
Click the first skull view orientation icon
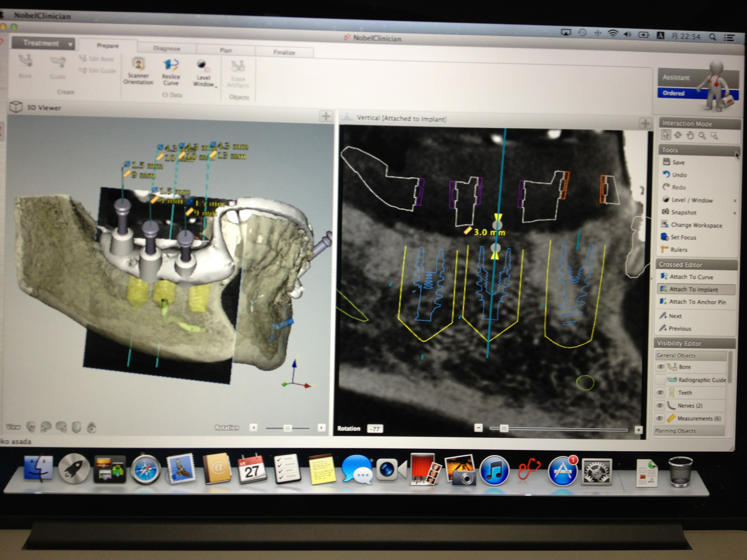coord(31,427)
